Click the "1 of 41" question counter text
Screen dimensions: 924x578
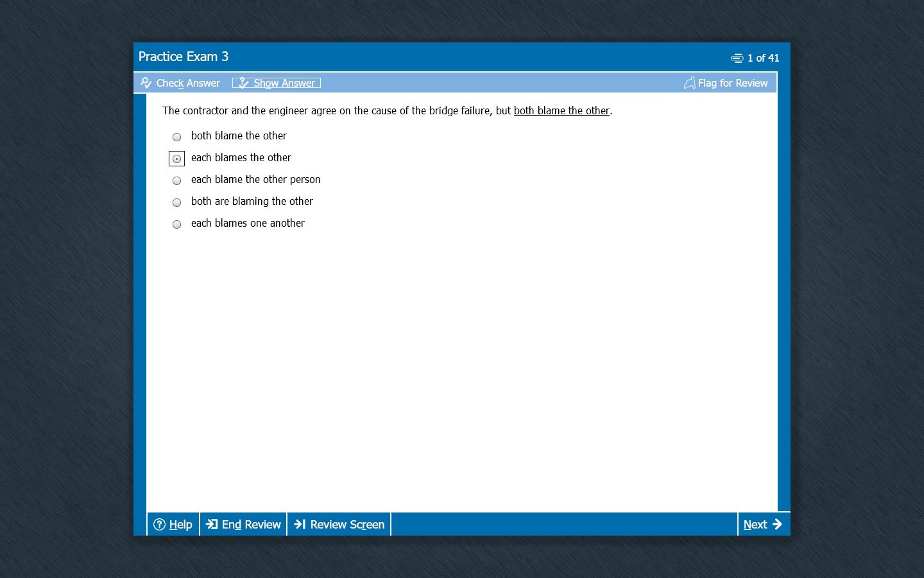(763, 58)
